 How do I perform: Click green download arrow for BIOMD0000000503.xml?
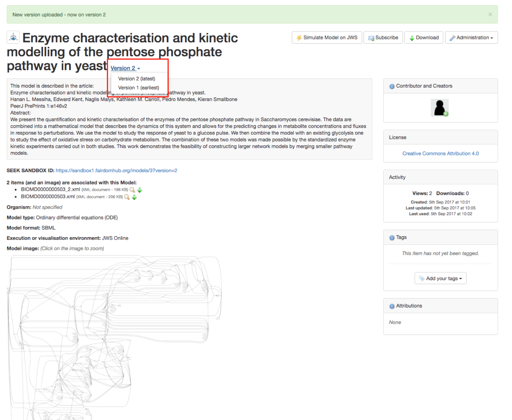pos(134,197)
